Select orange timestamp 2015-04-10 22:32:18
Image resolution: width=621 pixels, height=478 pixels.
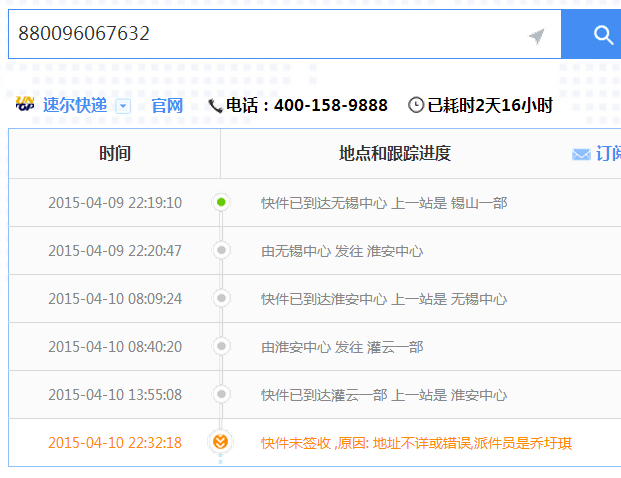pyautogui.click(x=115, y=442)
